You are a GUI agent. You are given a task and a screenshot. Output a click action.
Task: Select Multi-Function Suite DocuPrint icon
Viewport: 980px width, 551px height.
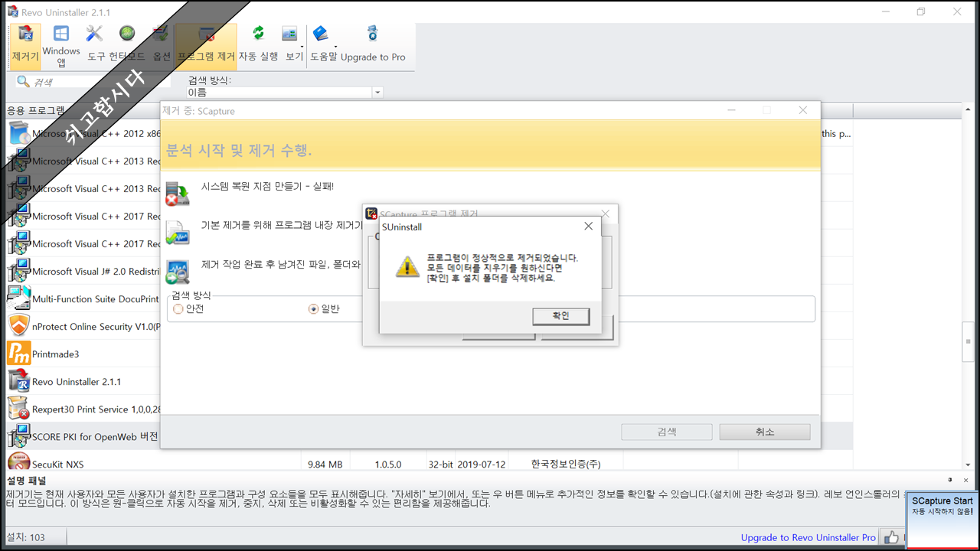coord(18,299)
